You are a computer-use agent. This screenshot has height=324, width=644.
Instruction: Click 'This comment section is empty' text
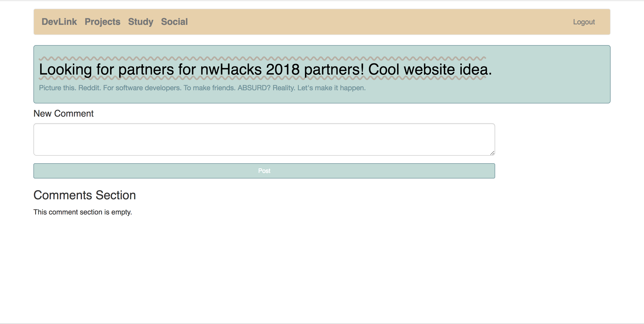83,212
